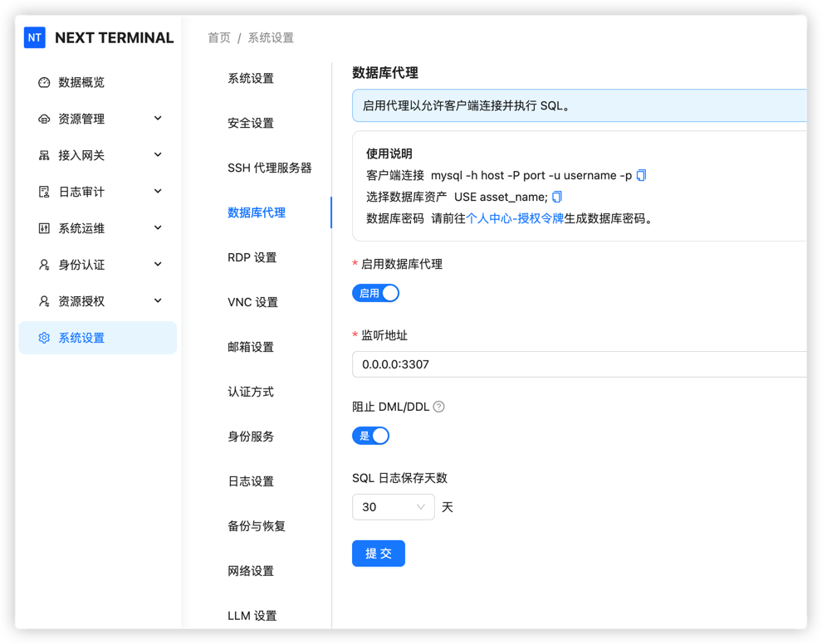
Task: Expand the 系统运维 sidebar menu
Action: pos(158,228)
